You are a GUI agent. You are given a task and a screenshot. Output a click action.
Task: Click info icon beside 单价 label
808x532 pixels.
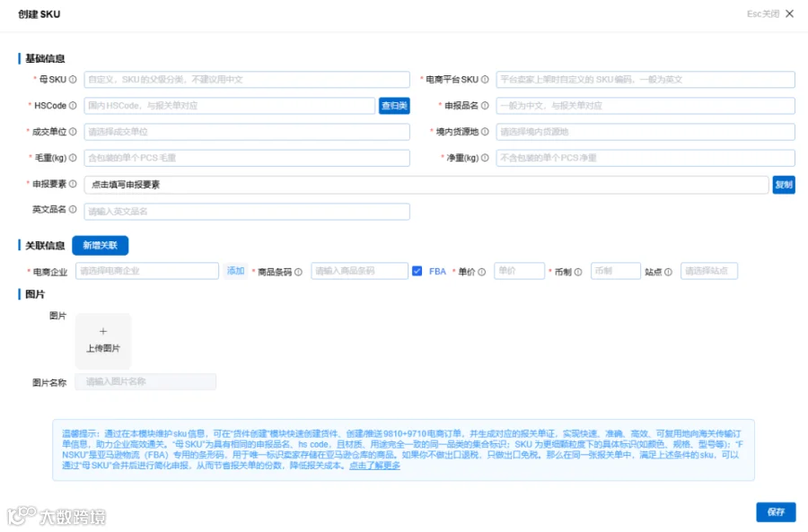click(482, 272)
